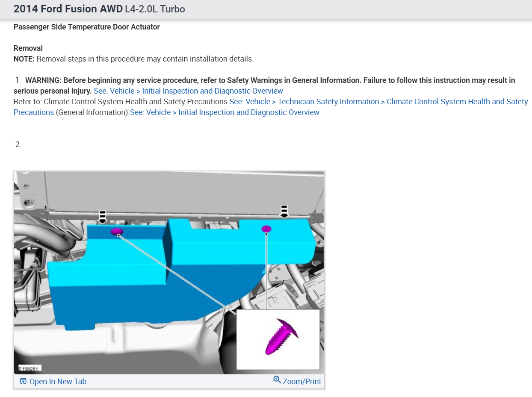Click the '2014 Ford Fusion AWD' title

pyautogui.click(x=68, y=9)
